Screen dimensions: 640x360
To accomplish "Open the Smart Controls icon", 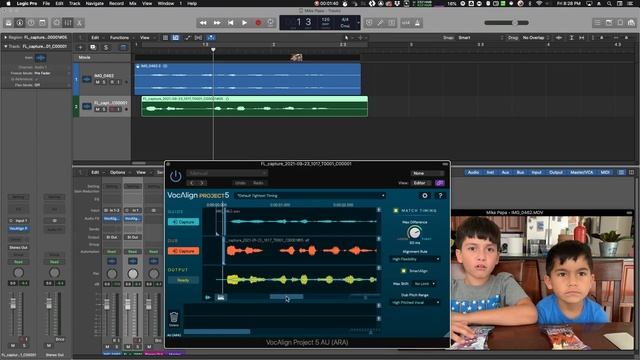I will pos(56,23).
